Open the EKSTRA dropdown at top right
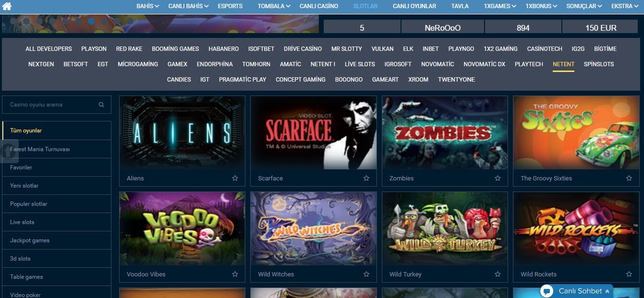Viewport: 644px width, 298px height. pos(623,6)
